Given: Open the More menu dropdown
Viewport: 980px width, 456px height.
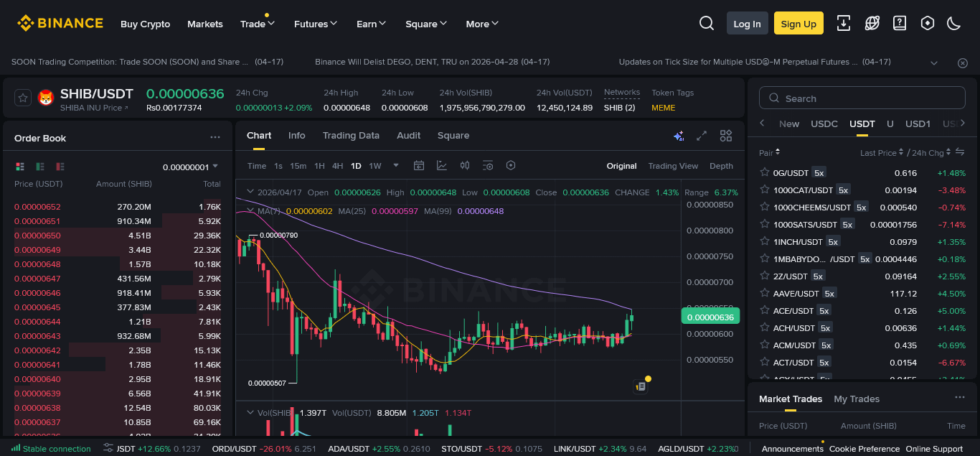Looking at the screenshot, I should coord(482,24).
